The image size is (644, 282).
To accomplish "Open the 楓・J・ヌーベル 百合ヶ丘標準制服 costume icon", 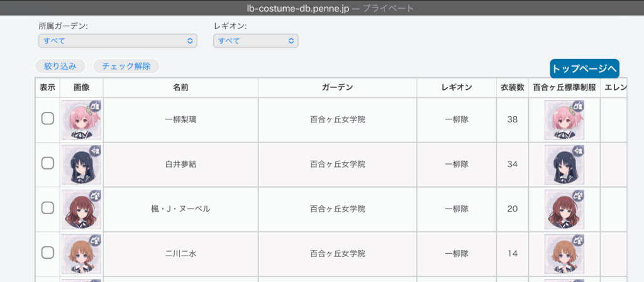I will pyautogui.click(x=564, y=209).
